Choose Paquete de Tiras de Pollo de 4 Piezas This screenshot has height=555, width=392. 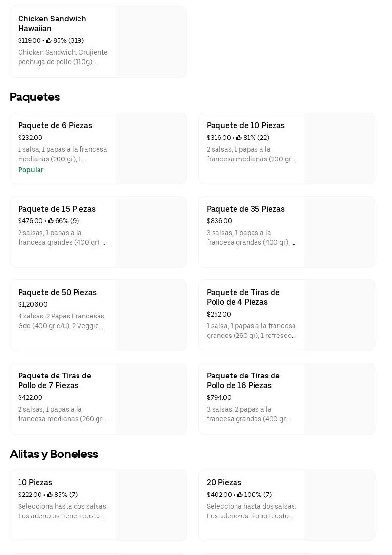[x=243, y=297]
